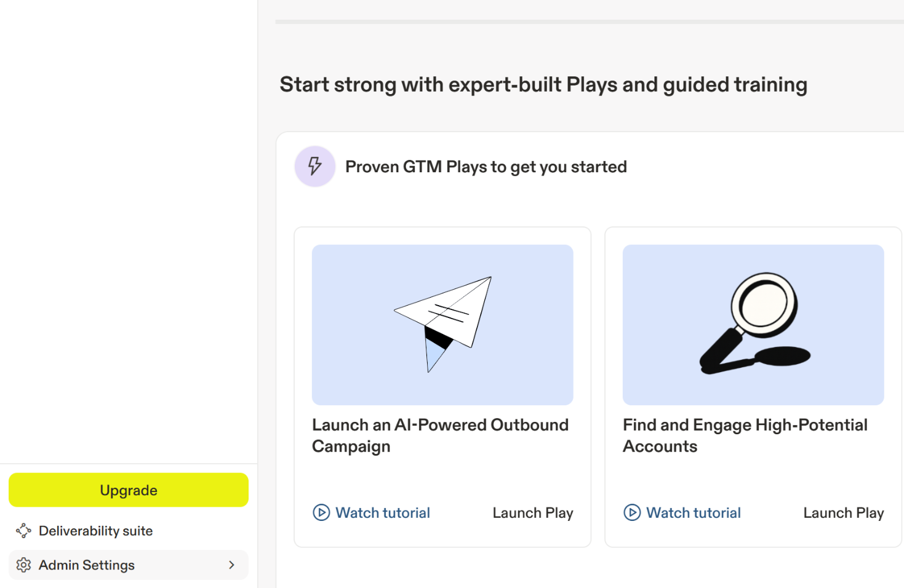Click play icon for High-Potential Accounts tutorial
This screenshot has height=588, width=904.
[632, 512]
